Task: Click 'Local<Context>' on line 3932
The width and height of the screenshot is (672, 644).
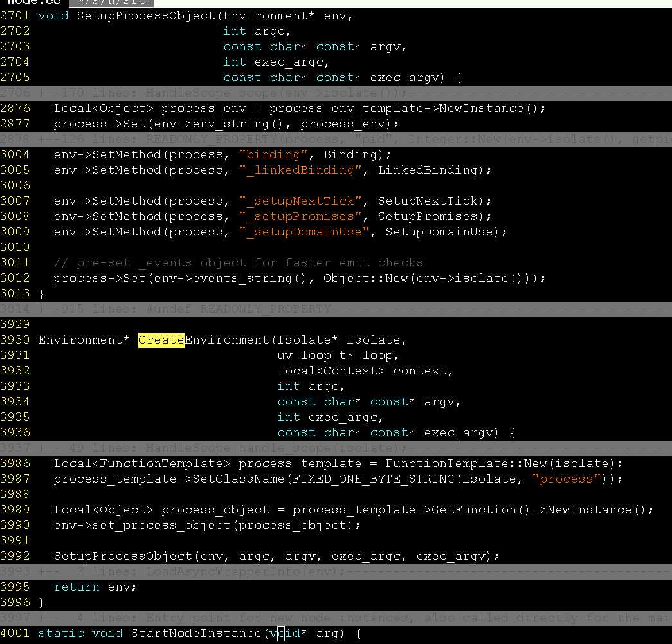Action: [x=331, y=371]
